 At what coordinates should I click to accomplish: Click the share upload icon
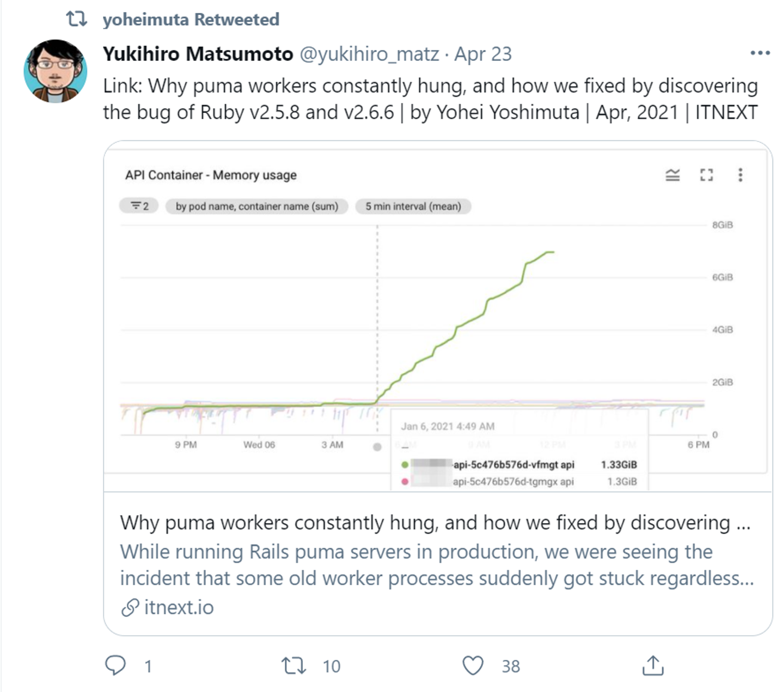pyautogui.click(x=653, y=665)
